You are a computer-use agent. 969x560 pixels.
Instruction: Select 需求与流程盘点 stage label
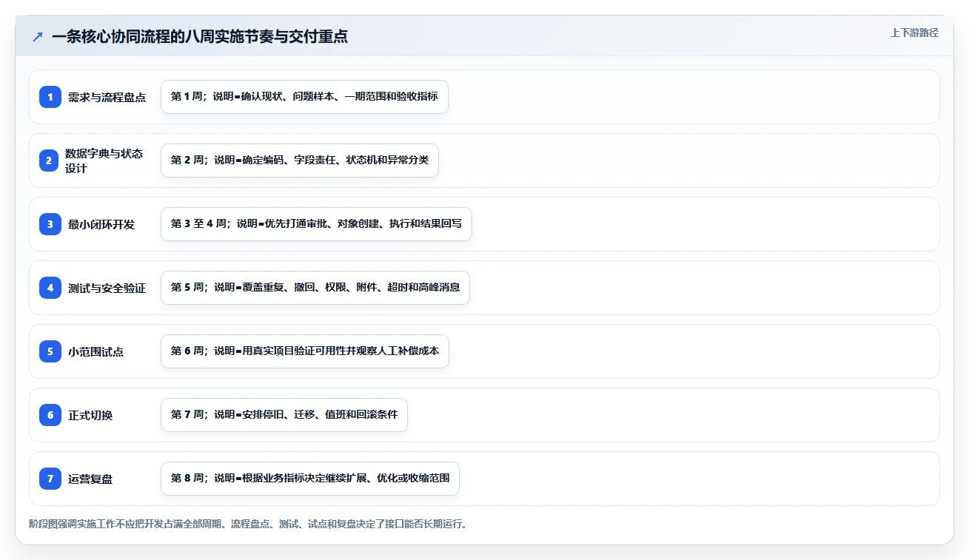tap(107, 97)
